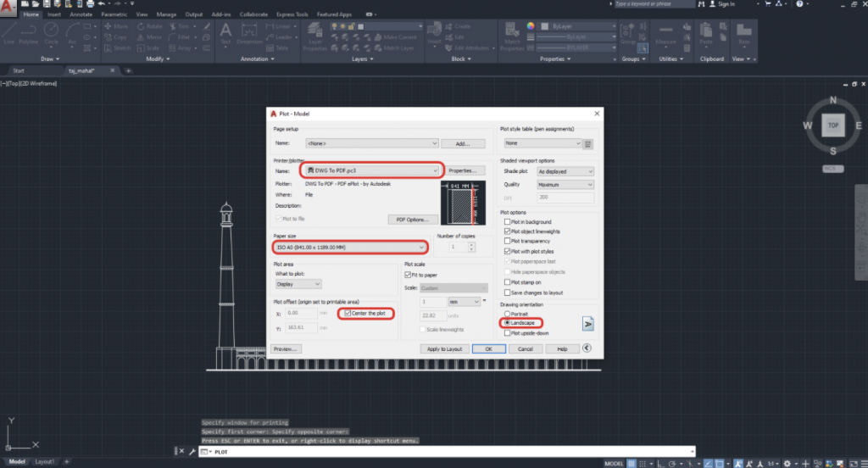This screenshot has width=868, height=468.
Task: Click the AutoCAD application logo button
Action: (9, 8)
